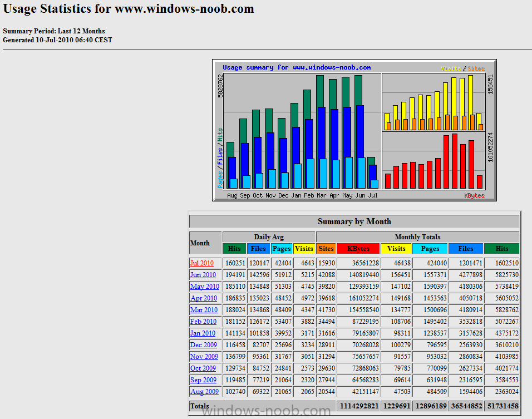Screen dimensions: 532x419
Task: Open the Dec 2009 month link
Action: pos(204,345)
